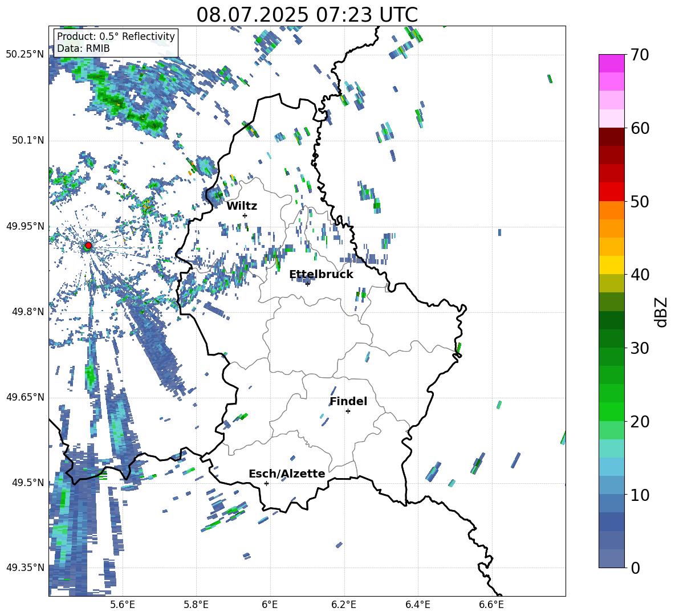Click the Esch/Alzette city label
Screen dimensions: 675x616
pyautogui.click(x=287, y=474)
